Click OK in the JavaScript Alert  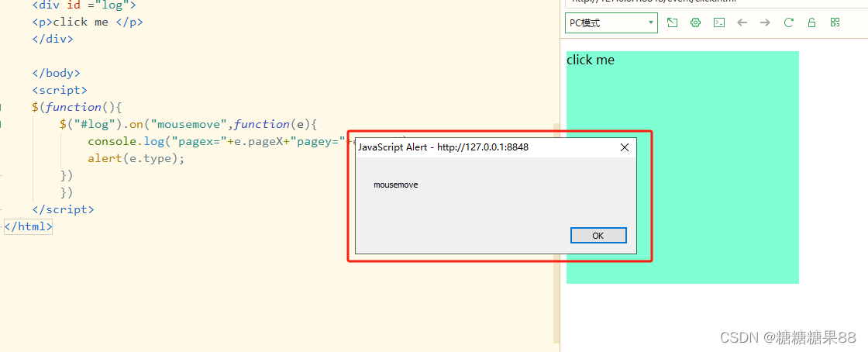(598, 235)
